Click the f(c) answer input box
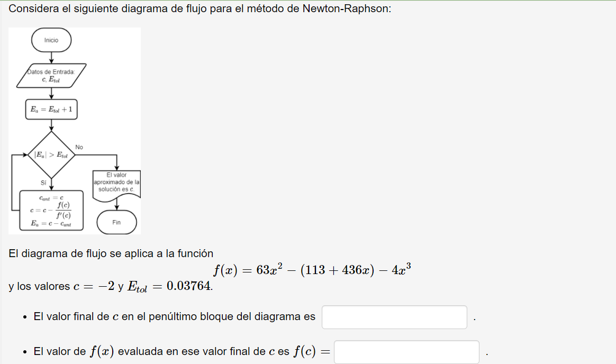 pos(406,352)
